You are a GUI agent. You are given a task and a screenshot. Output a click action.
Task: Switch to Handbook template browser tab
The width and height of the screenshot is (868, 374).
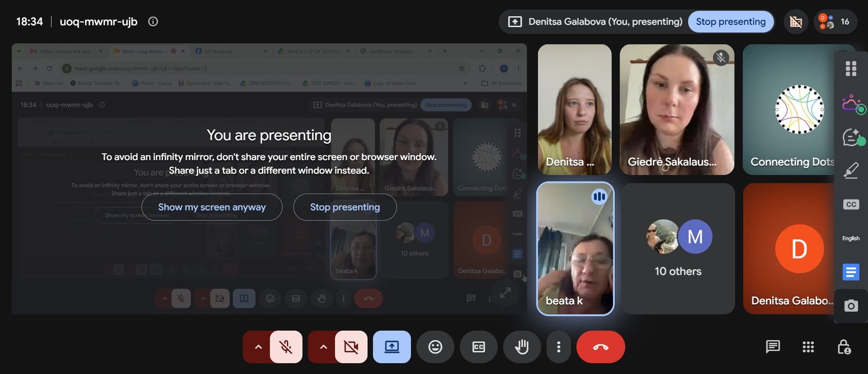(395, 52)
